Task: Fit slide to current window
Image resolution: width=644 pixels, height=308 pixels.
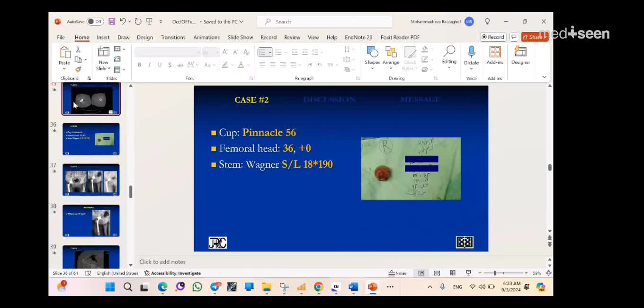Action: 549,273
